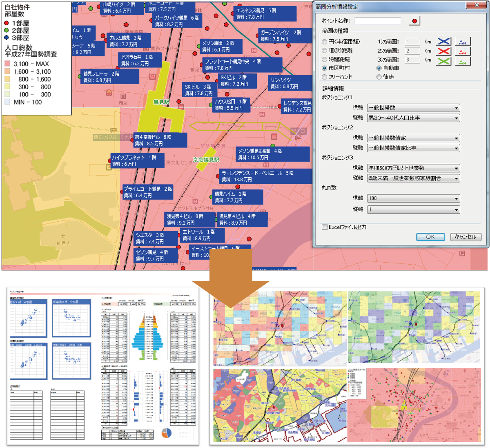490x448 pixels.
Task: Enable the Excelファイル出力 checkbox
Action: [x=325, y=227]
